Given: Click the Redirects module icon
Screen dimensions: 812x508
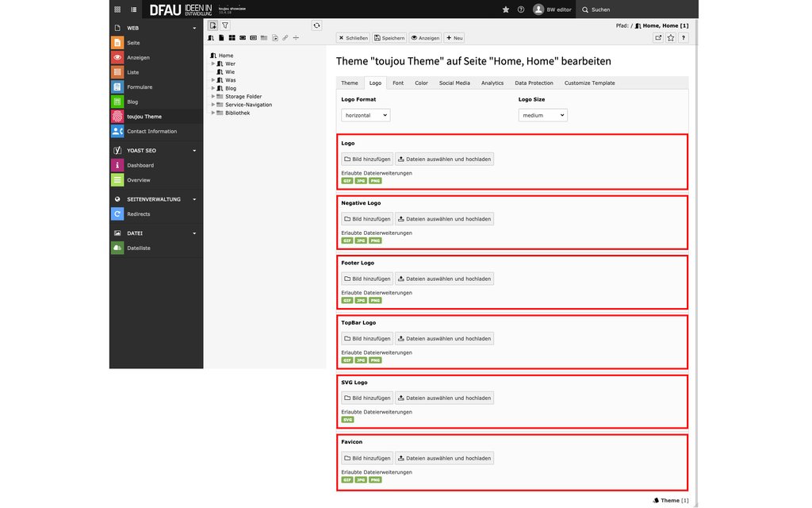Looking at the screenshot, I should click(117, 214).
